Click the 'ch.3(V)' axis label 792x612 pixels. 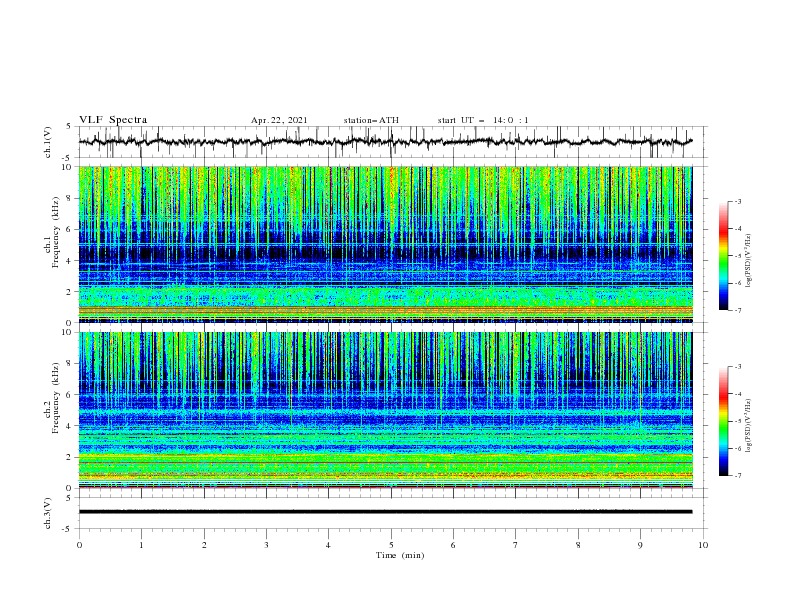47,513
